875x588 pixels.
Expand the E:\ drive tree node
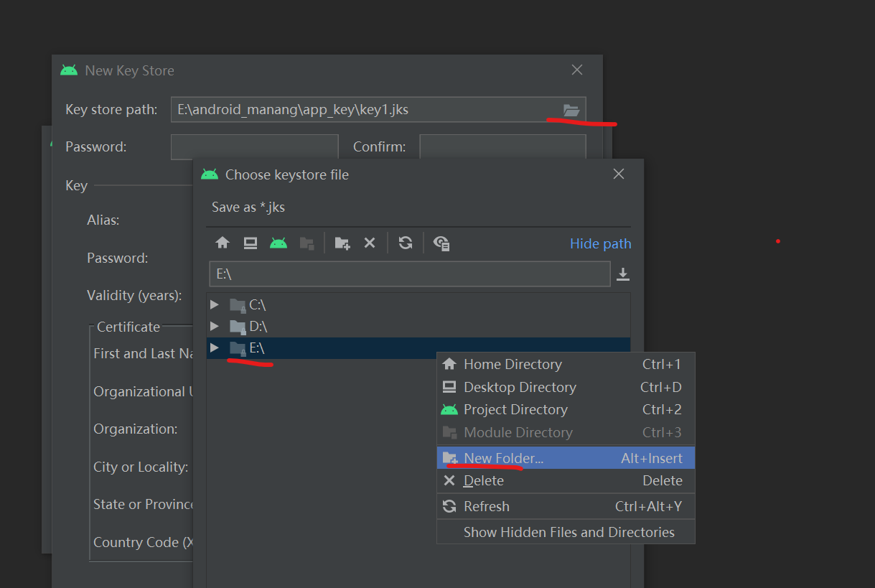pos(214,348)
